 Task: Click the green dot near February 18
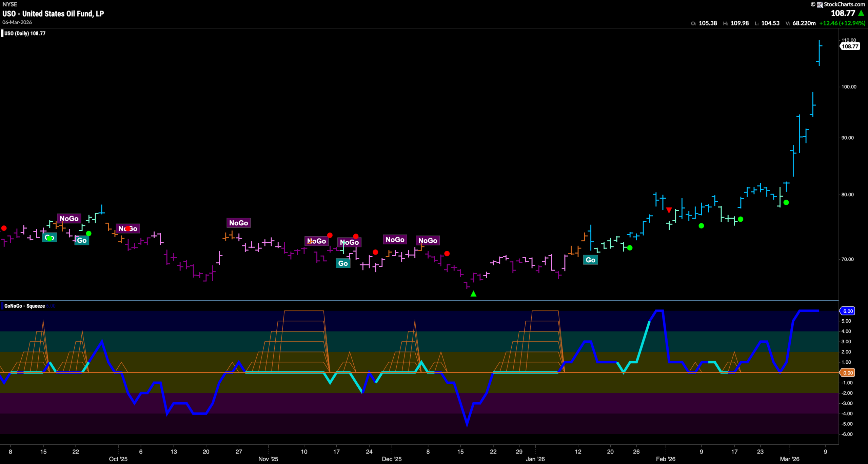click(741, 219)
